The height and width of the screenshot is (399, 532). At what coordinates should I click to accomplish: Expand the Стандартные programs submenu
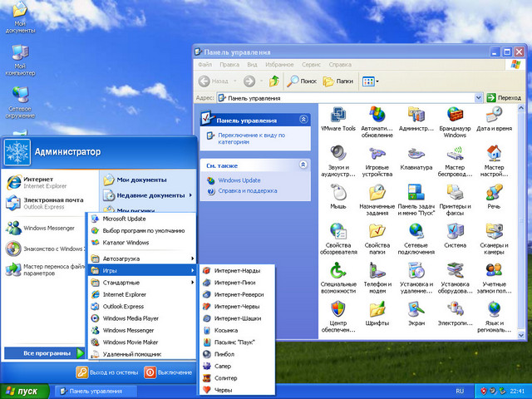click(140, 282)
